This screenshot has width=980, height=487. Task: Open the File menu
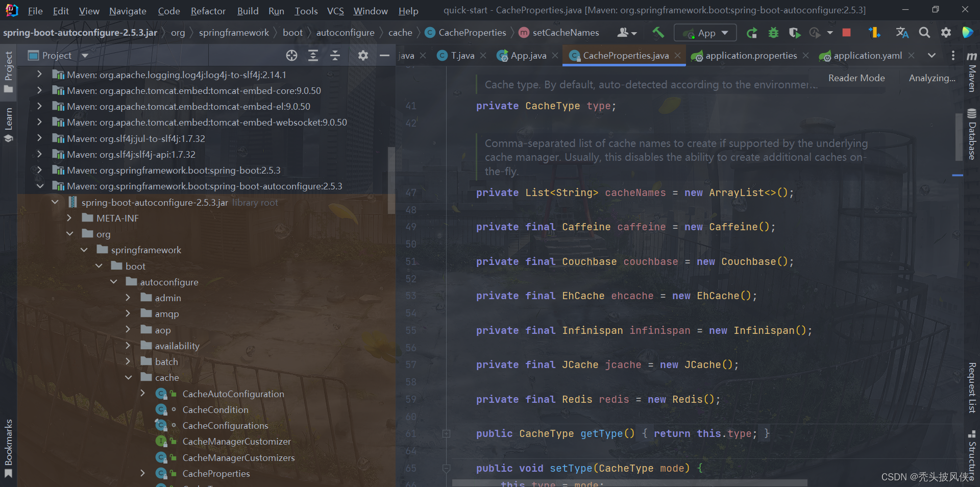35,11
